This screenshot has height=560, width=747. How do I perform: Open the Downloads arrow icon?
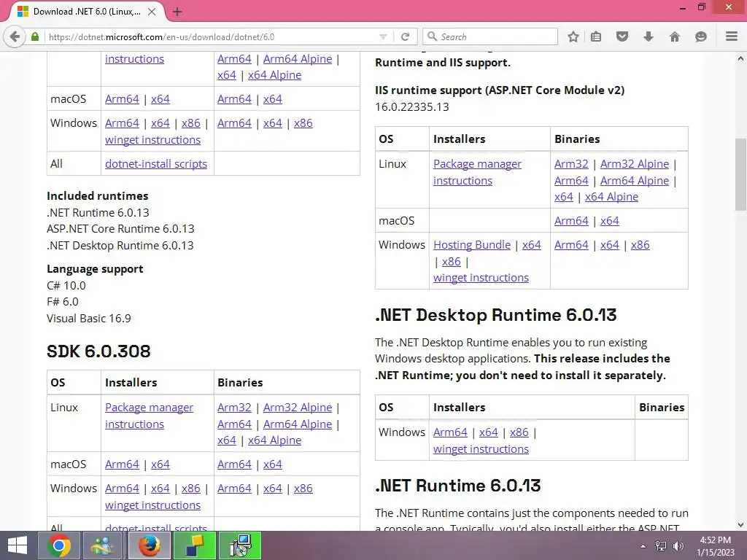648,36
